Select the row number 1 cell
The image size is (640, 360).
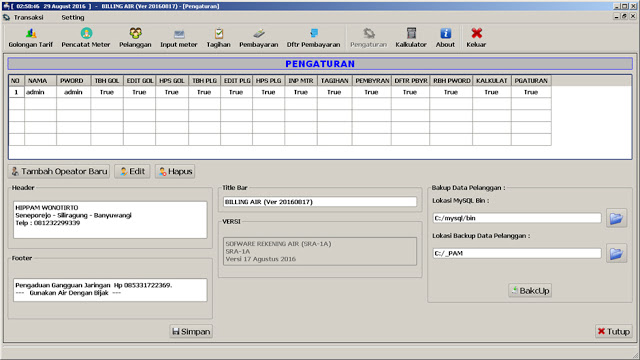tap(16, 92)
